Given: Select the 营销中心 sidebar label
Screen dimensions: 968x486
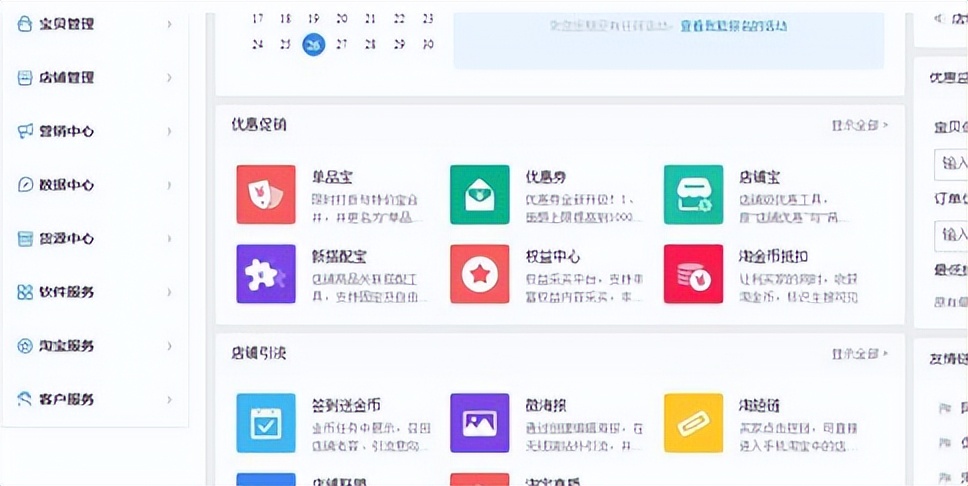Looking at the screenshot, I should coord(67,131).
